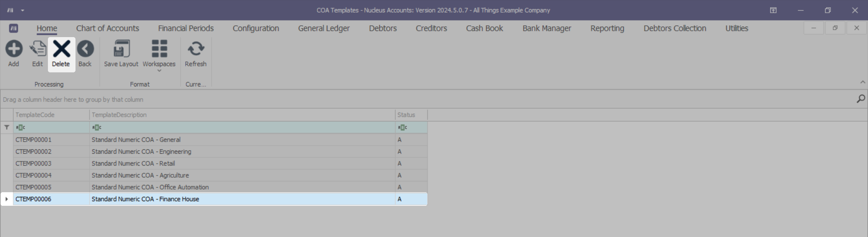868x237 pixels.
Task: Click the filter row funnel icon
Action: pos(7,128)
